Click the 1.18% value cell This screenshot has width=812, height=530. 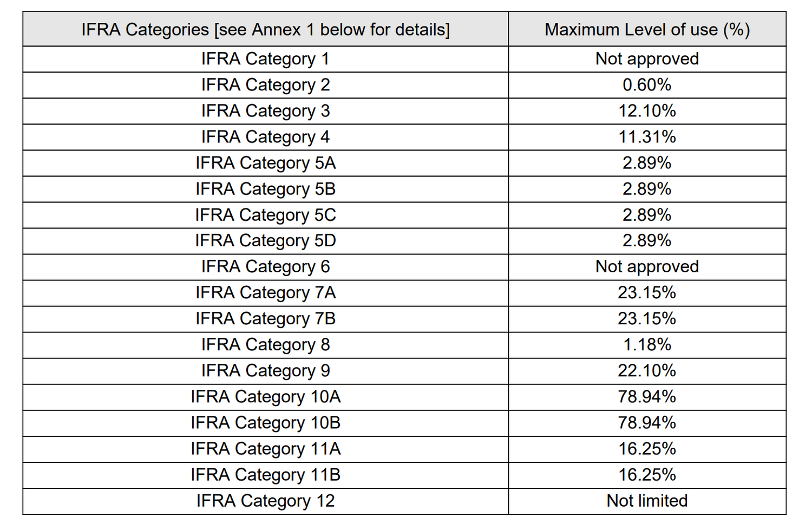[x=647, y=344]
